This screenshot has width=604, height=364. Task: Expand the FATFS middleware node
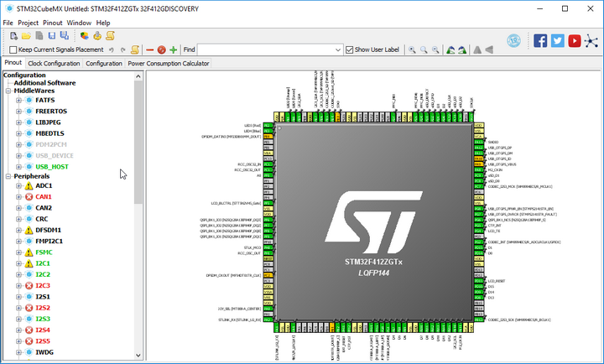18,100
